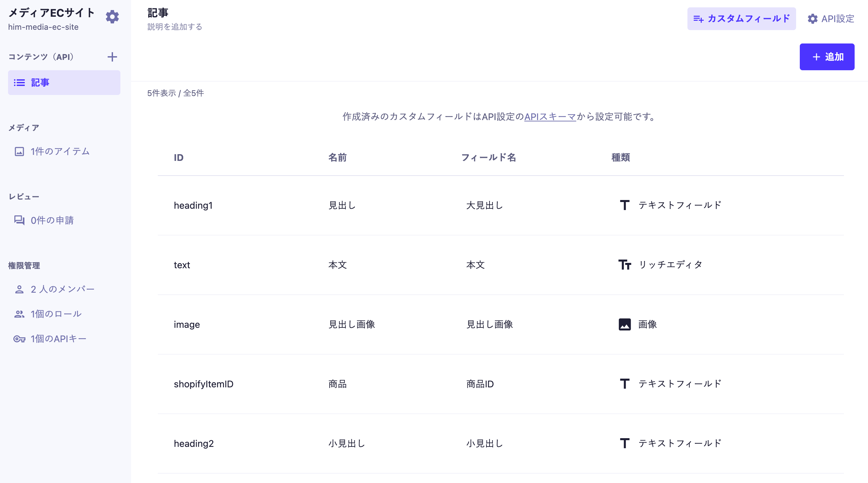Click 説明を追加する under 記事 title
Image resolution: width=868 pixels, height=483 pixels.
pos(175,27)
